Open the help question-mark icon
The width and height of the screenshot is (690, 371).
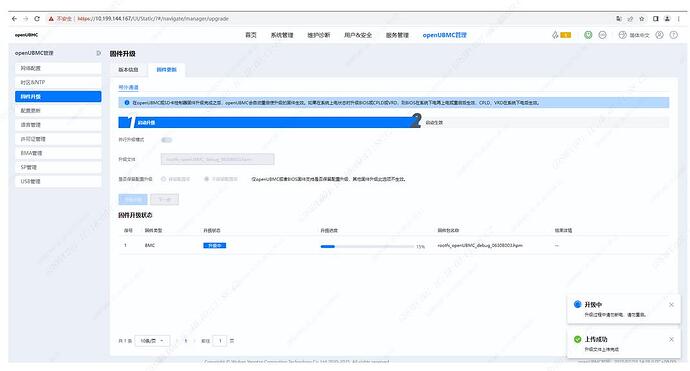point(674,35)
